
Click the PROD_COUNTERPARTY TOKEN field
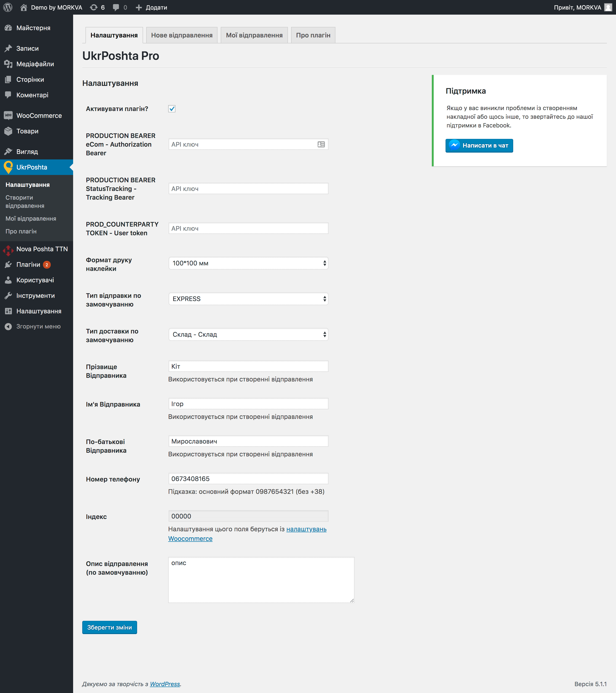coord(248,228)
